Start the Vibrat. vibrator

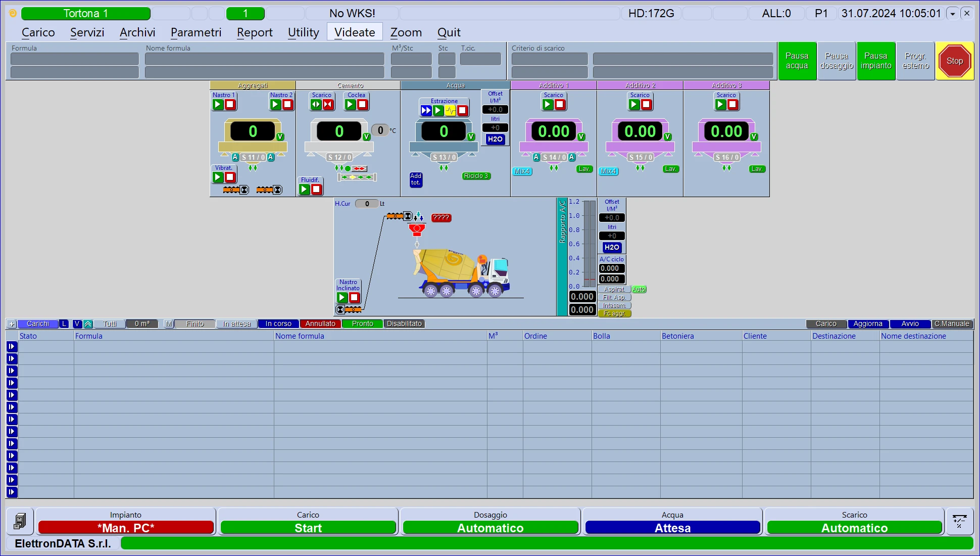coord(218,177)
